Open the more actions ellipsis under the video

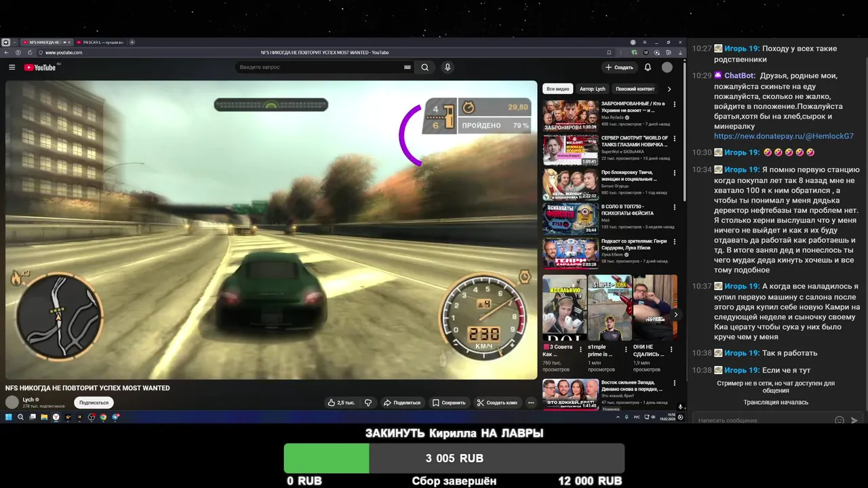pyautogui.click(x=531, y=403)
